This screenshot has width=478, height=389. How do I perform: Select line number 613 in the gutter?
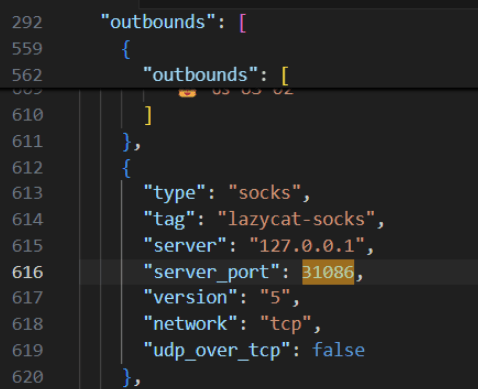[27, 193]
